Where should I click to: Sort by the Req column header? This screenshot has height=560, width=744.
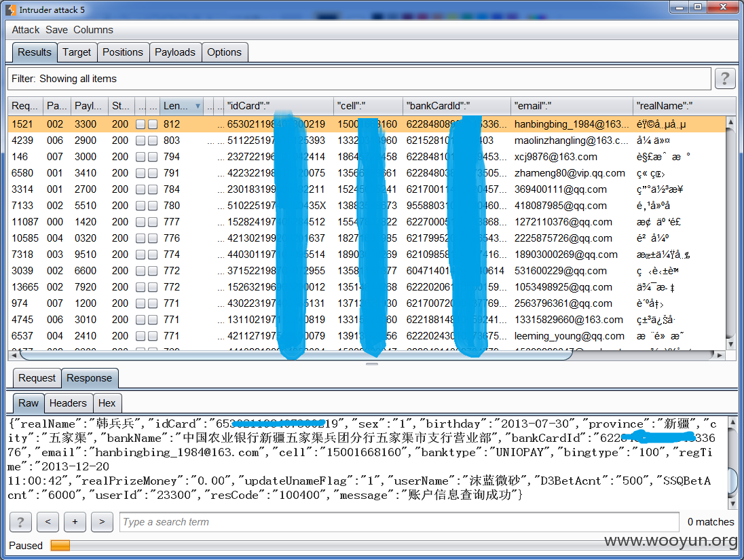point(26,106)
